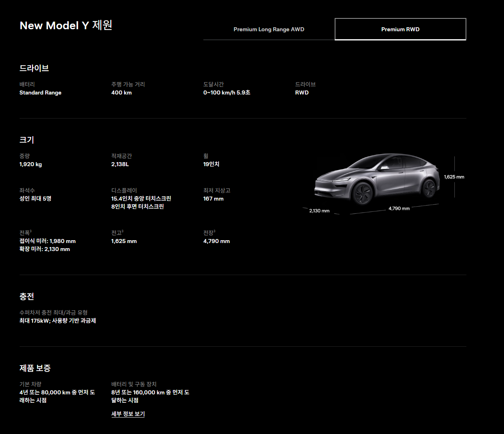This screenshot has width=504, height=434.
Task: Click the 1,625 mm label beside car image
Action: click(x=454, y=177)
